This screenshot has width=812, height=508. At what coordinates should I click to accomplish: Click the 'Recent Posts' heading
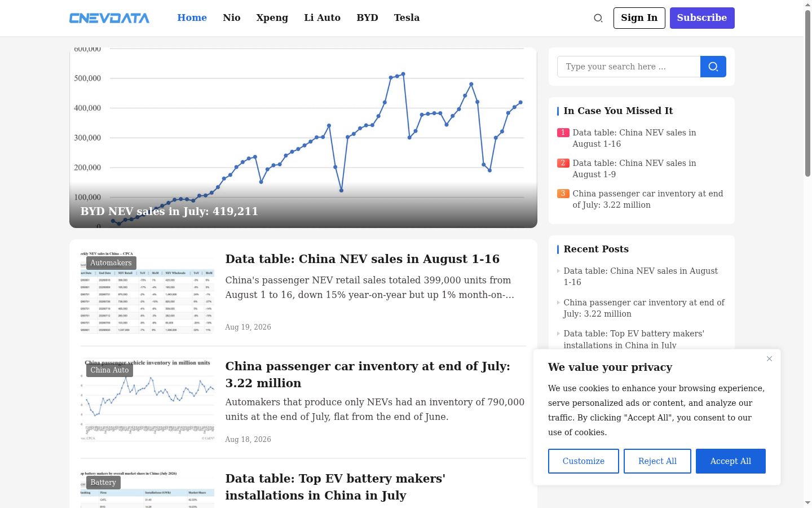(x=596, y=249)
